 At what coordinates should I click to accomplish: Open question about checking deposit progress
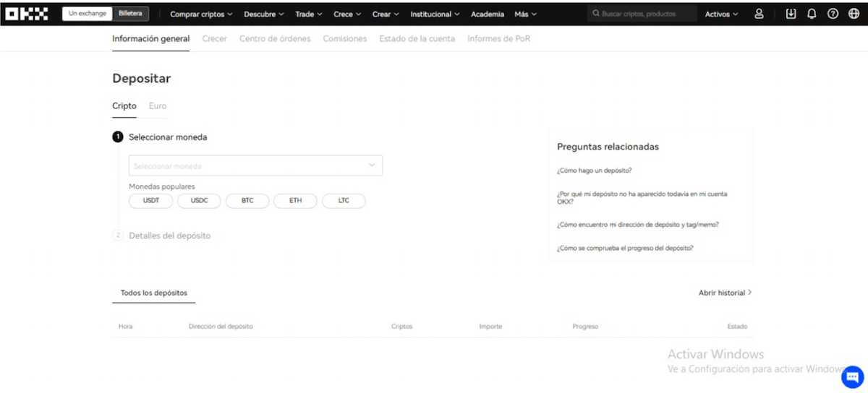point(625,248)
